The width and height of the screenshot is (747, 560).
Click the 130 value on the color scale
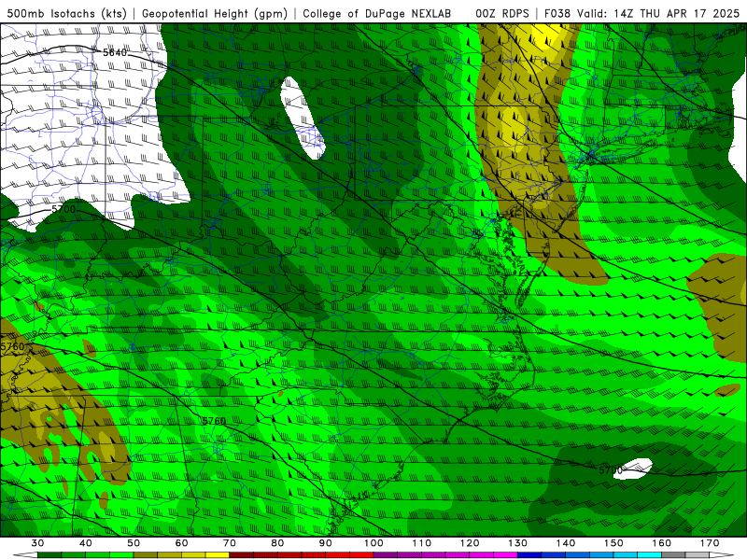[x=518, y=543]
